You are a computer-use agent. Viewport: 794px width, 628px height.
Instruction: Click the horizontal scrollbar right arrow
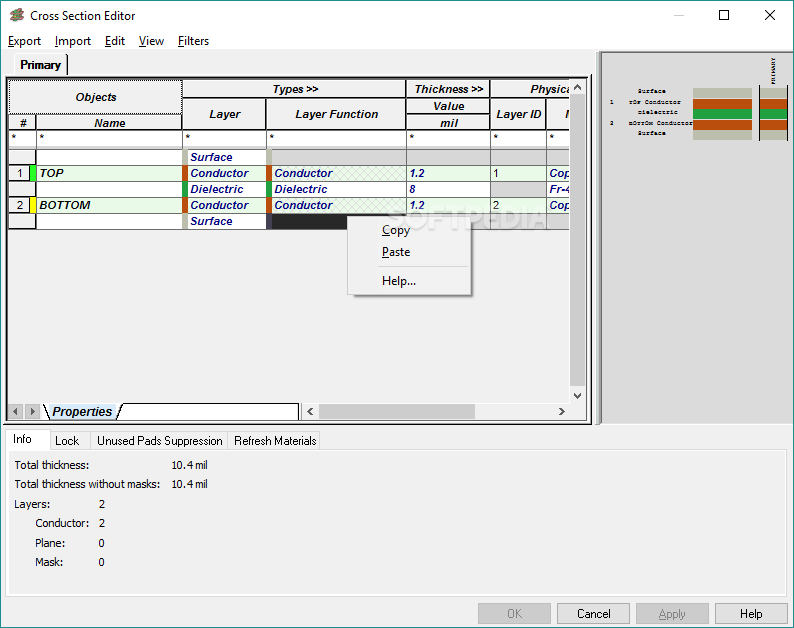[x=562, y=411]
